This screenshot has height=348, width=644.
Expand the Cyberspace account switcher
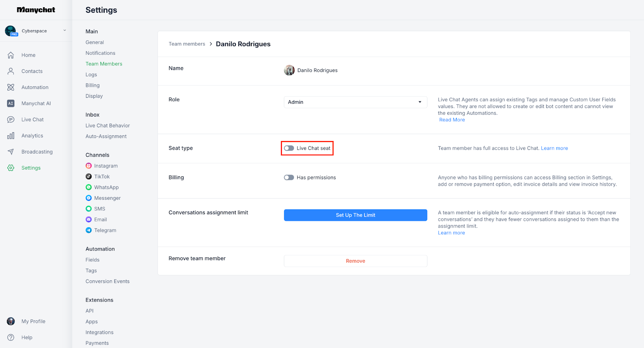(x=64, y=31)
